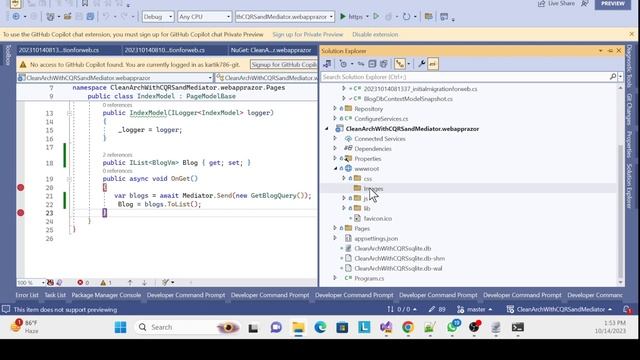The width and height of the screenshot is (640, 360).
Task: Open the notifications bell in status bar
Action: [627, 310]
